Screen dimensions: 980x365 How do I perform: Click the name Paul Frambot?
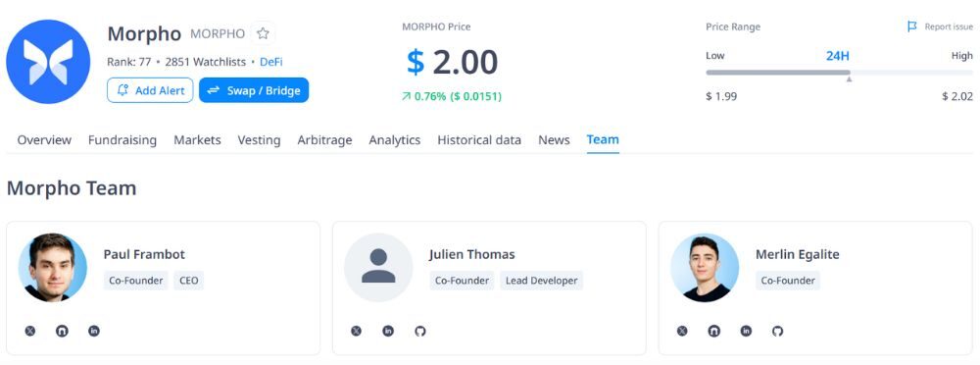(x=144, y=254)
